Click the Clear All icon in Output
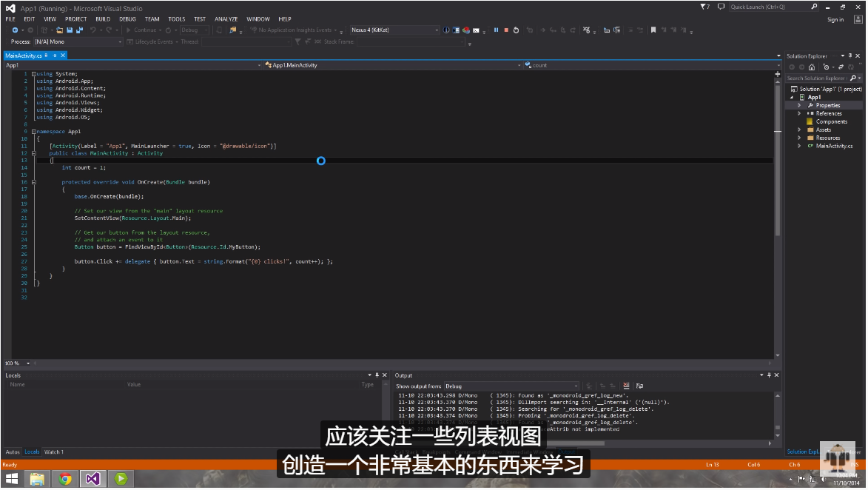The width and height of the screenshot is (868, 490). 626,386
